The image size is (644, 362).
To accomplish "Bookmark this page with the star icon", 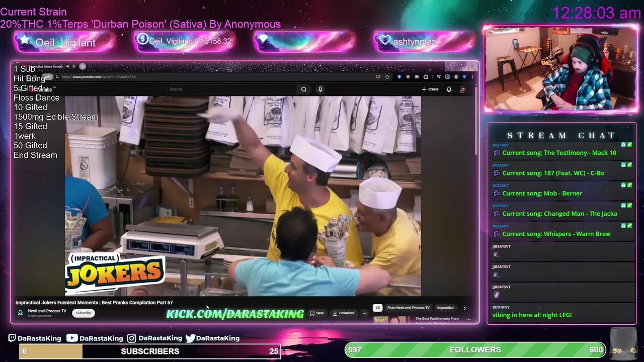I will point(387,77).
